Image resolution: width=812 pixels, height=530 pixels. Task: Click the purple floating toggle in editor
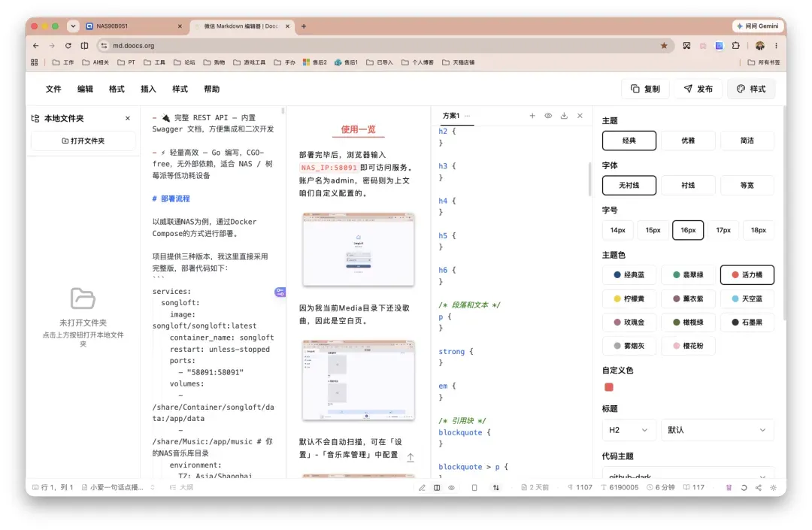click(x=280, y=292)
